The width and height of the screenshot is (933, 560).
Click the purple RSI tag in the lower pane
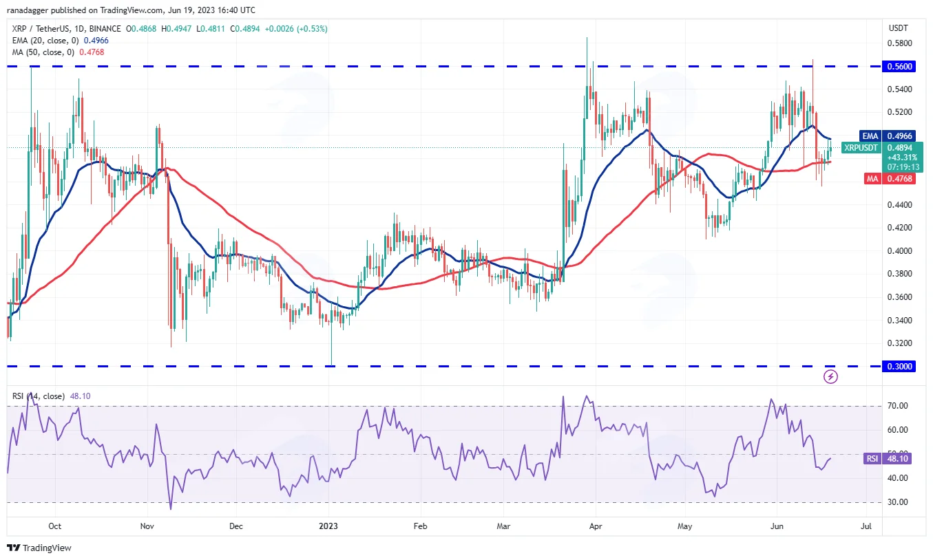tap(871, 458)
